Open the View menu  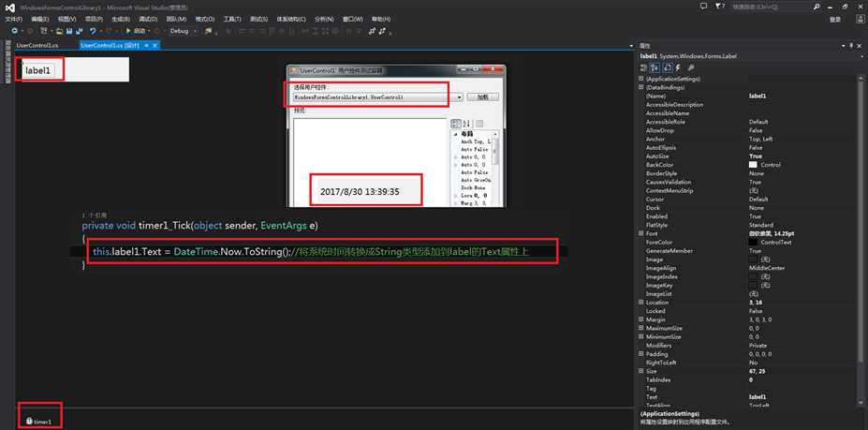66,19
